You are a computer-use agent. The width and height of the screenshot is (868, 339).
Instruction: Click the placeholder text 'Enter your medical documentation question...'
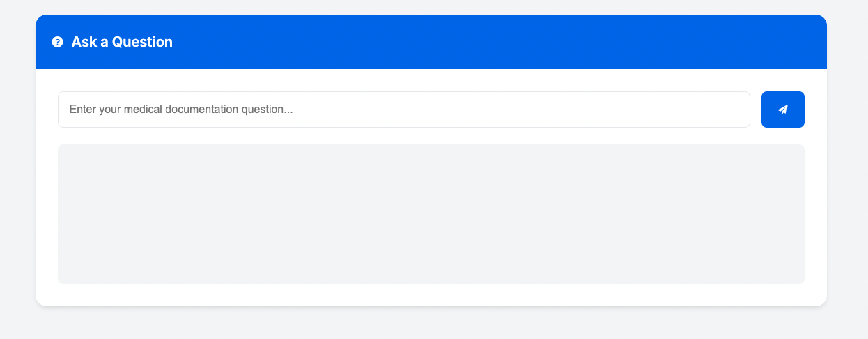(181, 110)
